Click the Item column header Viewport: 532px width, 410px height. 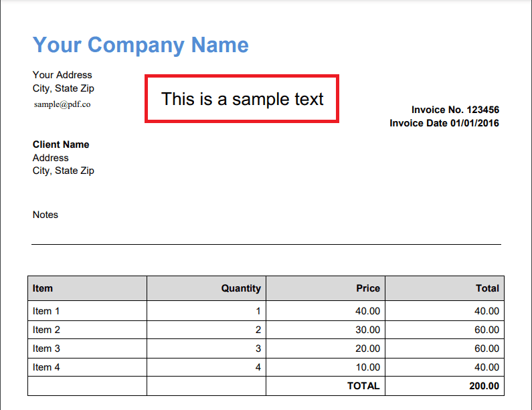[x=43, y=288]
